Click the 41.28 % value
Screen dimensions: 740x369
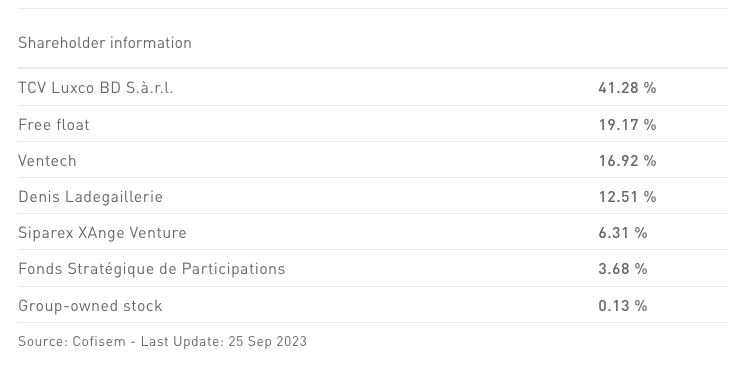[x=627, y=88]
